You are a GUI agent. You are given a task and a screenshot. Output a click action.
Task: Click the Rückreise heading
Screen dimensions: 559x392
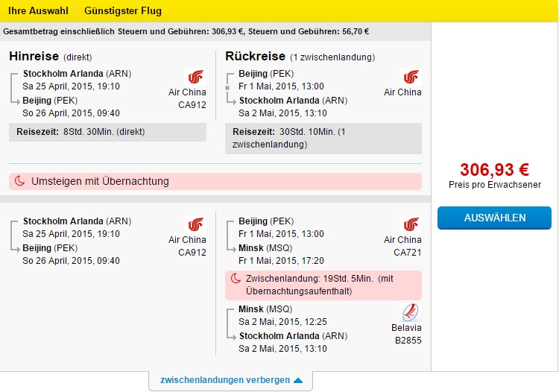(255, 57)
